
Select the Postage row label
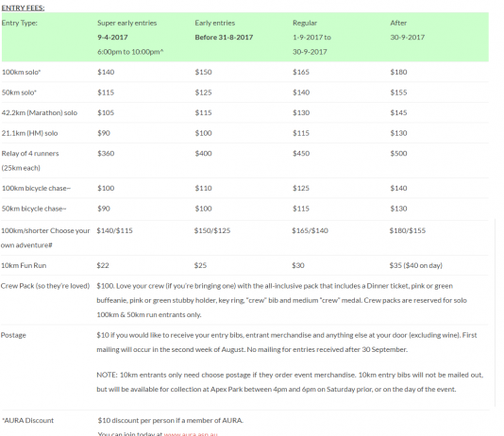pyautogui.click(x=13, y=335)
